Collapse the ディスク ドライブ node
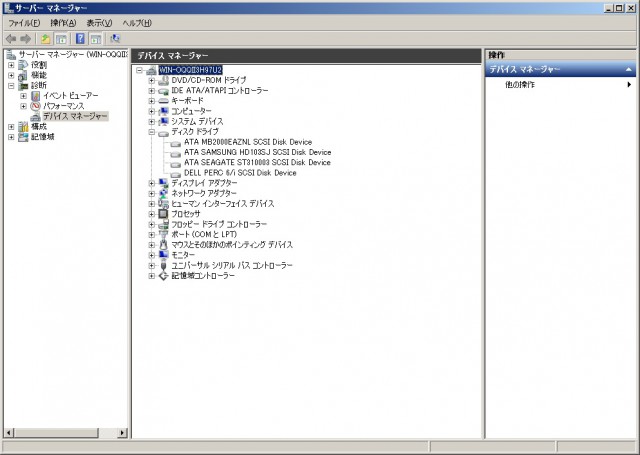 click(152, 132)
